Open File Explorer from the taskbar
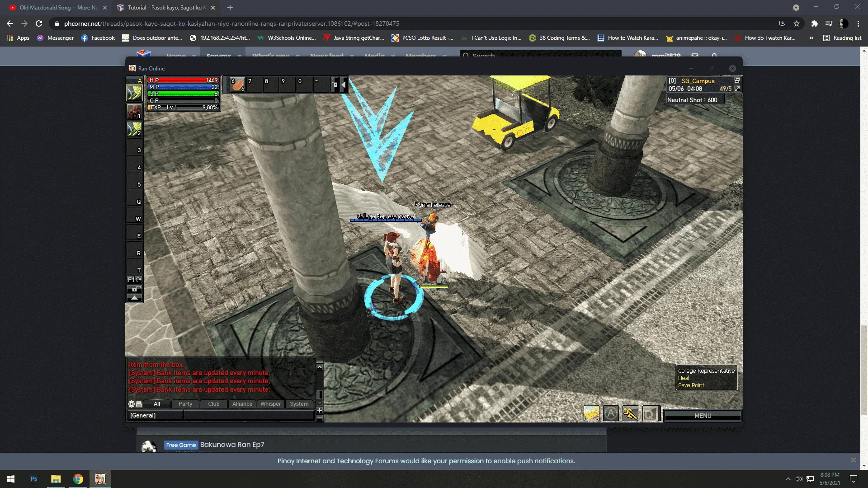868x488 pixels. pos(56,479)
